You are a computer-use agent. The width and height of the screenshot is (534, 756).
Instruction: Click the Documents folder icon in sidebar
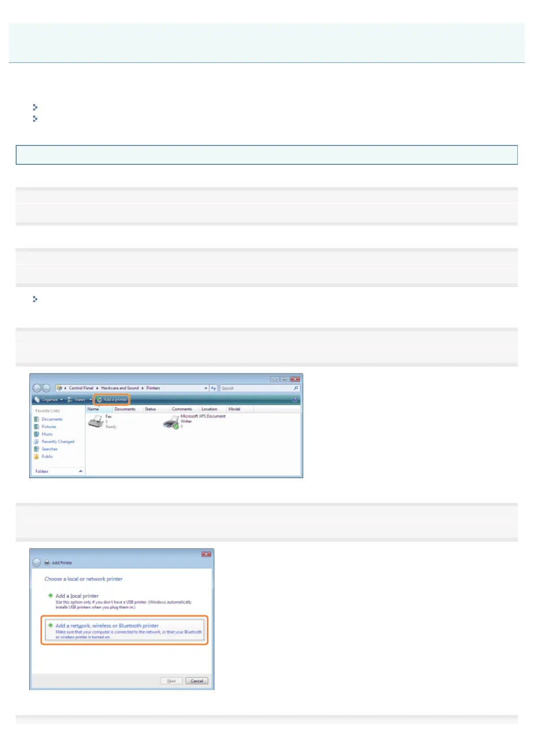coord(36,419)
